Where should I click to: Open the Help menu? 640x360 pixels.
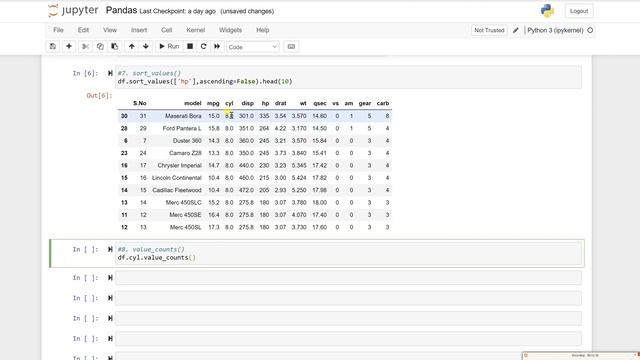coord(262,30)
